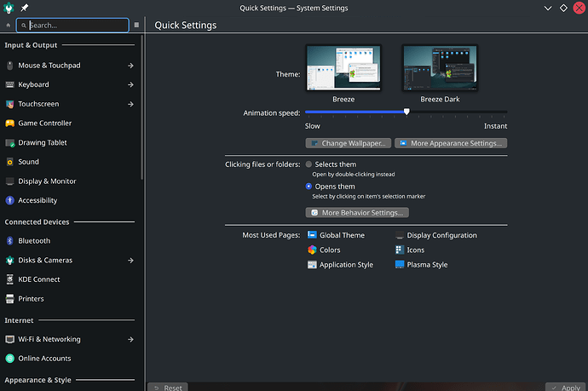Expand Wi-Fi & Networking submenu arrow
Viewport: 588px width, 391px height.
[130, 339]
